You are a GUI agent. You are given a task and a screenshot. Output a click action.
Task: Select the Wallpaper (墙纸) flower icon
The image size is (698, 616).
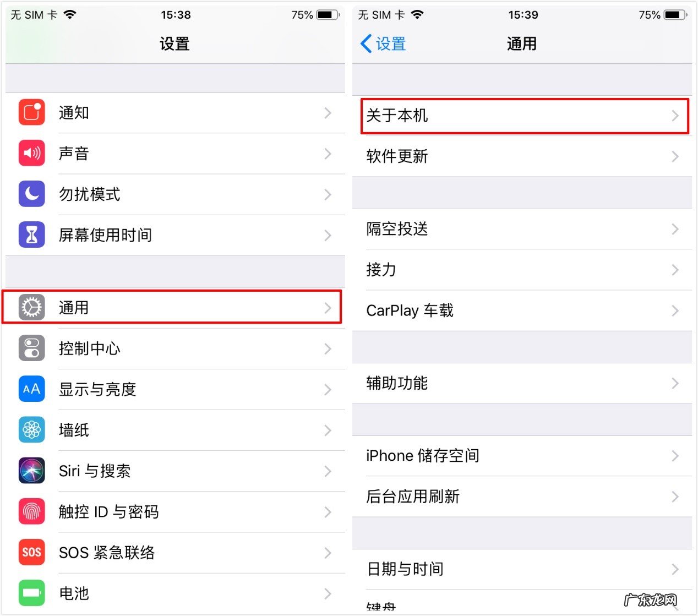click(x=31, y=430)
